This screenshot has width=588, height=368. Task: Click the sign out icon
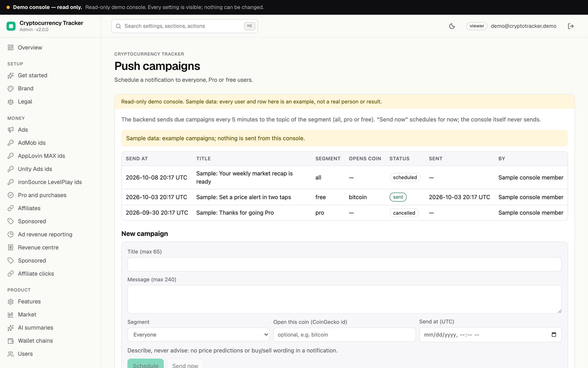[571, 26]
